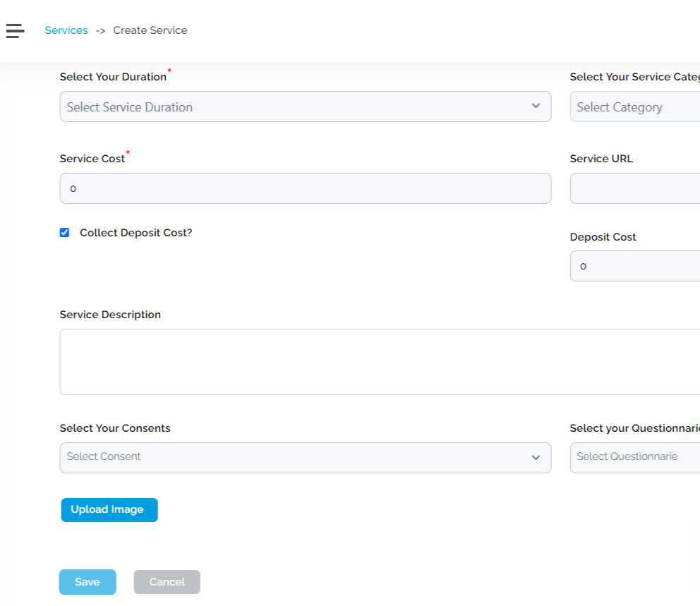700x606 pixels.
Task: Save the new service
Action: (x=87, y=582)
